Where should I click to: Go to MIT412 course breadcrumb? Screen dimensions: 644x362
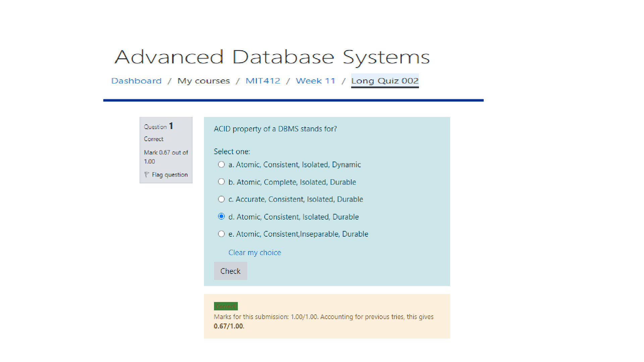(x=263, y=81)
